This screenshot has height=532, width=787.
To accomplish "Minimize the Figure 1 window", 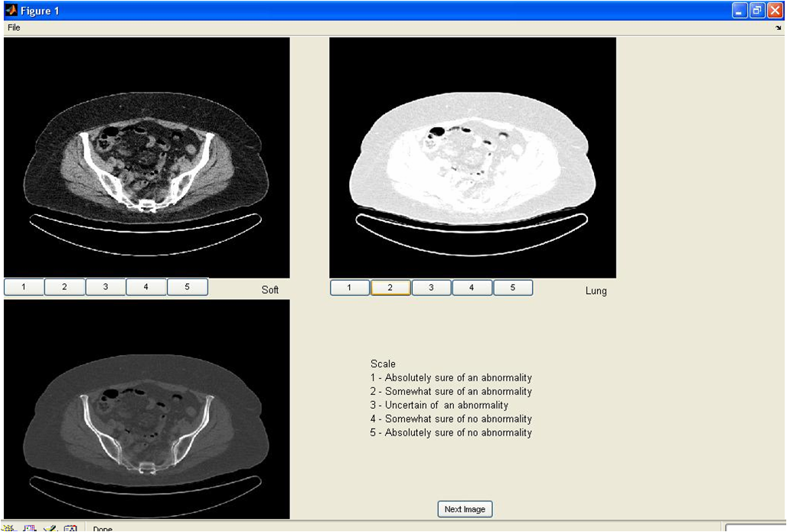I will coord(740,10).
